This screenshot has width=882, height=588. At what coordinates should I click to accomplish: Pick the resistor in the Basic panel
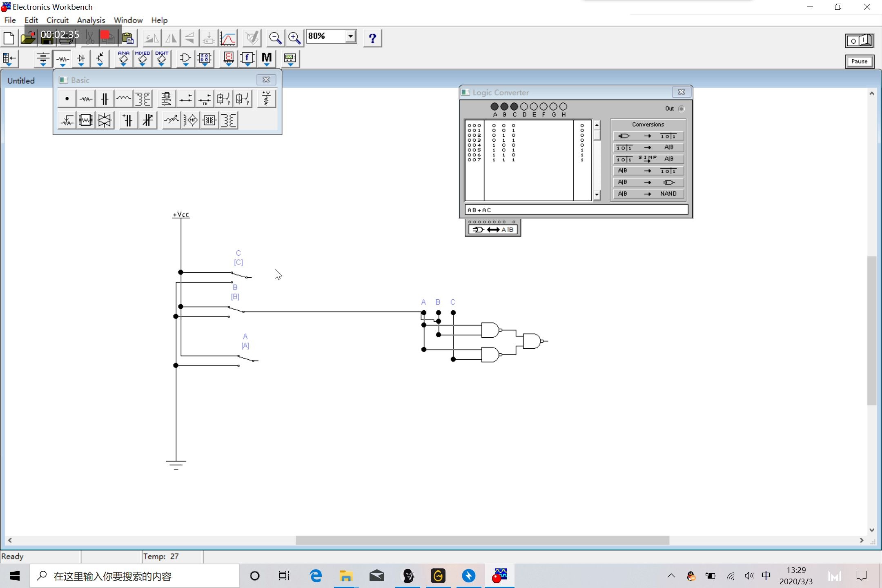[86, 99]
